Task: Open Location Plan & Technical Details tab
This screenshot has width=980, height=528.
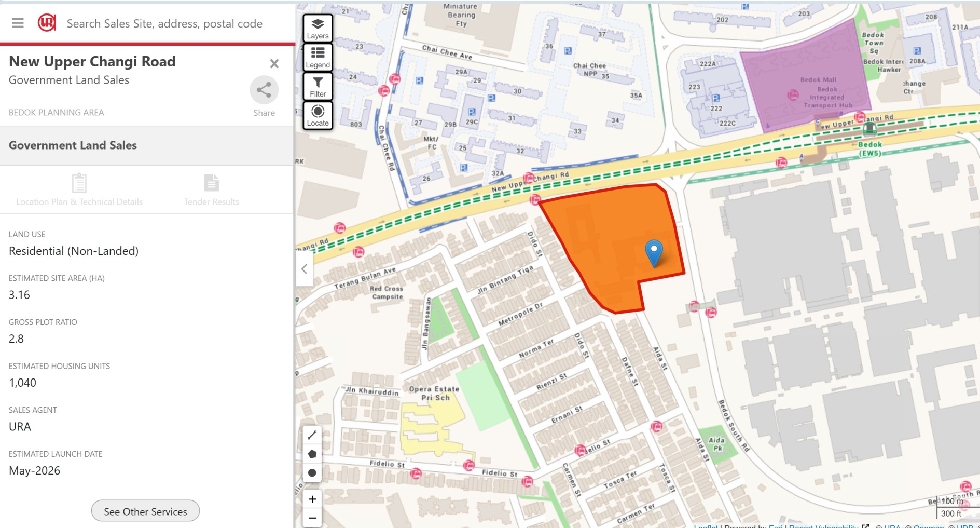Action: 79,189
